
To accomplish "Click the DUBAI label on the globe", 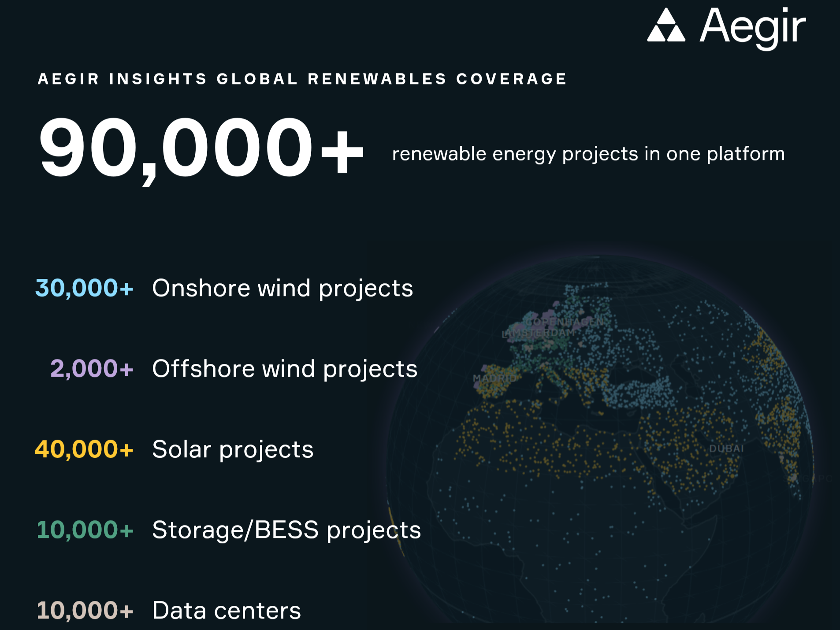I will click(x=726, y=448).
